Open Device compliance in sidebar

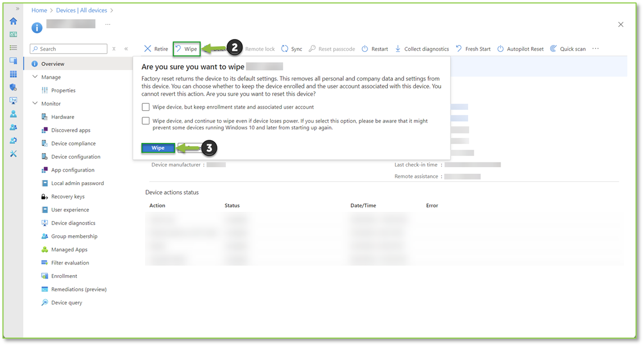click(x=73, y=143)
